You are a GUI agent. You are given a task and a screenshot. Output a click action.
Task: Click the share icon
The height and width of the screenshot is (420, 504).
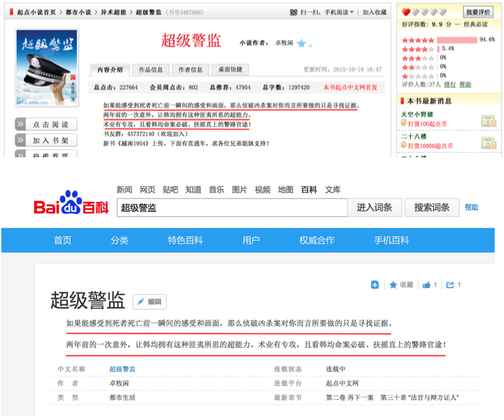point(450,285)
